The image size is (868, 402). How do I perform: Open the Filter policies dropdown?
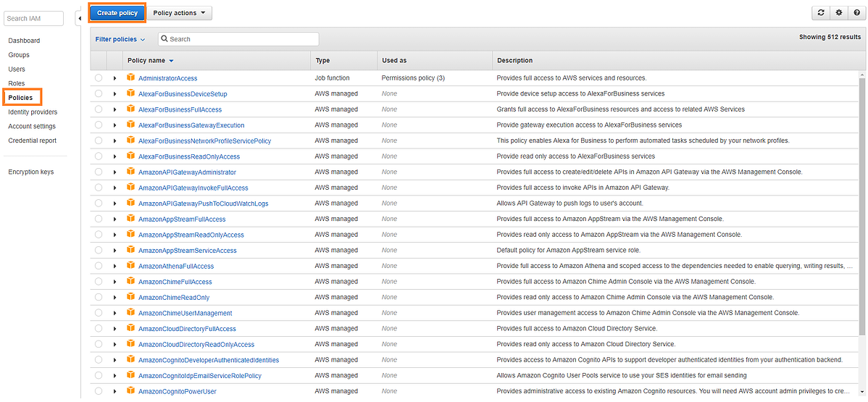(120, 39)
